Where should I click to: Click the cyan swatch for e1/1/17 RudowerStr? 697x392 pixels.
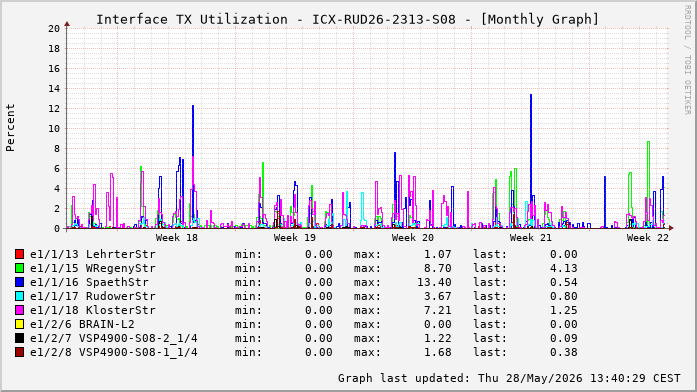[x=19, y=296]
